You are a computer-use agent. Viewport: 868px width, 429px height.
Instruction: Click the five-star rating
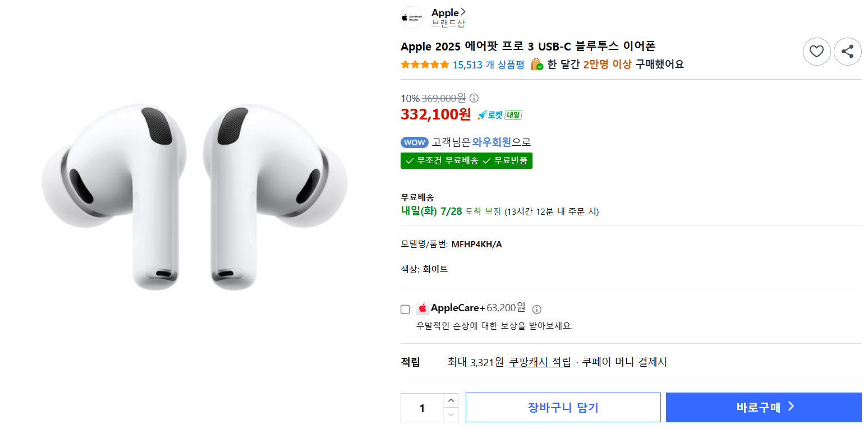[425, 64]
